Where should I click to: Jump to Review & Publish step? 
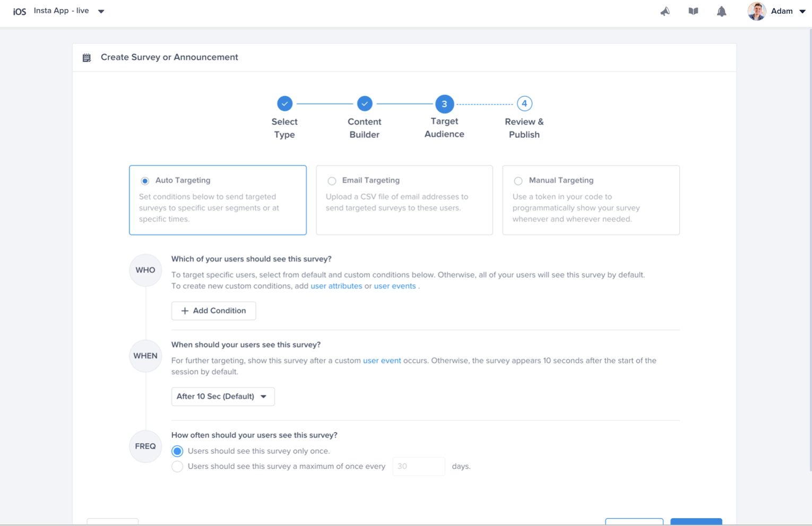524,103
